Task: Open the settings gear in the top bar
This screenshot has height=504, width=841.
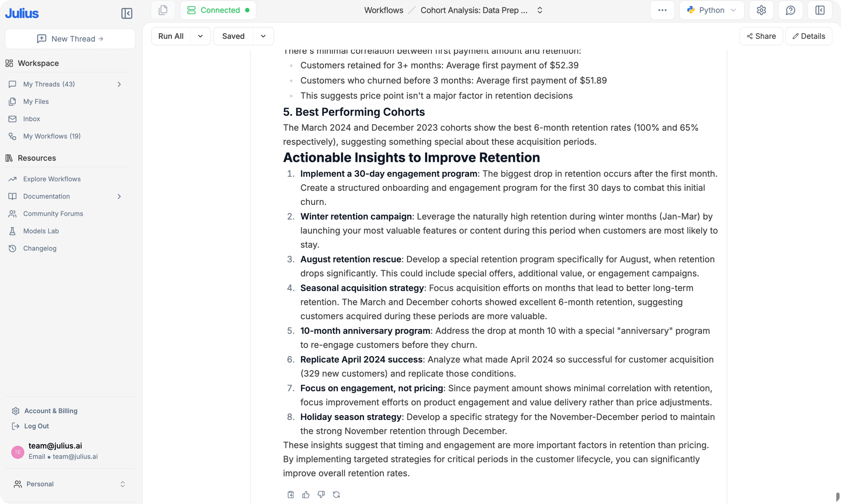Action: [x=761, y=10]
